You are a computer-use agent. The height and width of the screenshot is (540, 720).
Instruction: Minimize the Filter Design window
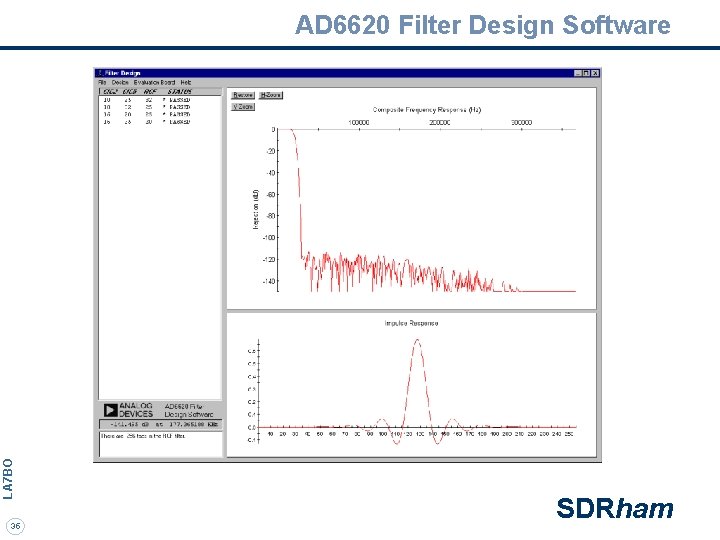pyautogui.click(x=579, y=73)
